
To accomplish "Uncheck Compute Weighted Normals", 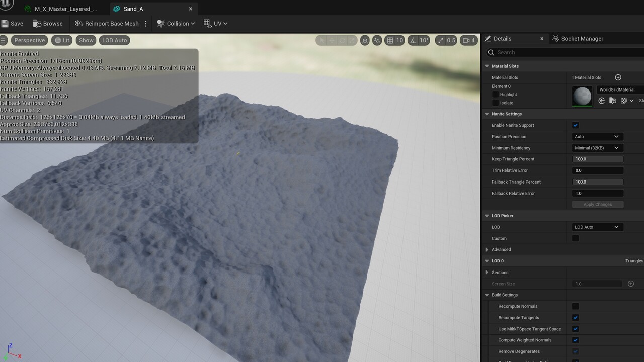I will tap(576, 340).
